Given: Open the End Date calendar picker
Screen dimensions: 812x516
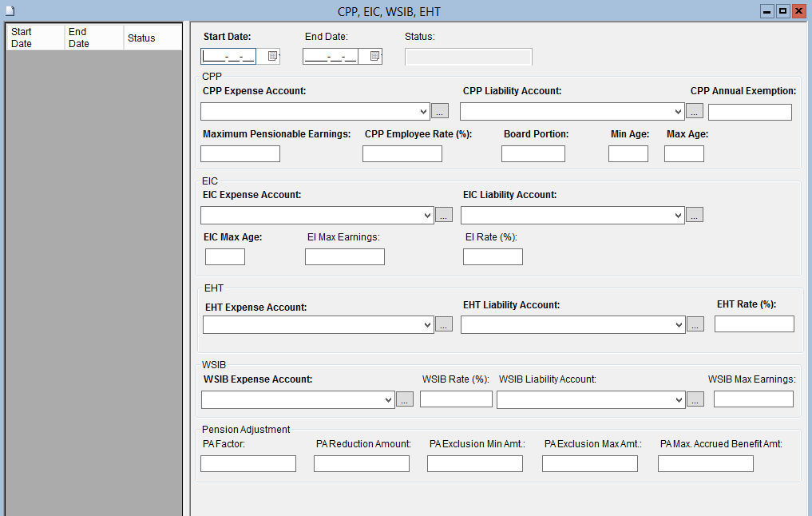Looking at the screenshot, I should pos(374,56).
